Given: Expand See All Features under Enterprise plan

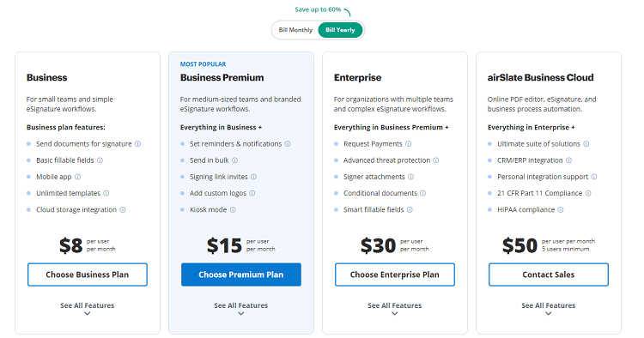Looking at the screenshot, I should (395, 309).
